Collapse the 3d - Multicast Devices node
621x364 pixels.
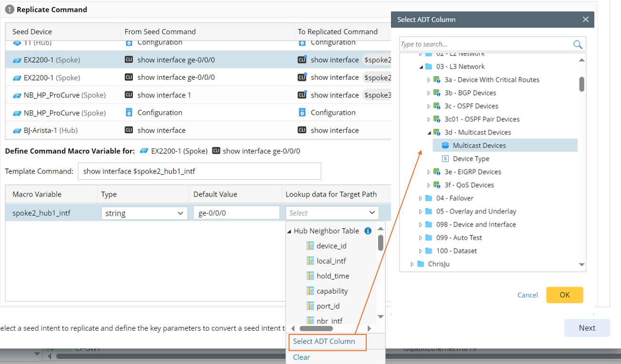tap(429, 133)
